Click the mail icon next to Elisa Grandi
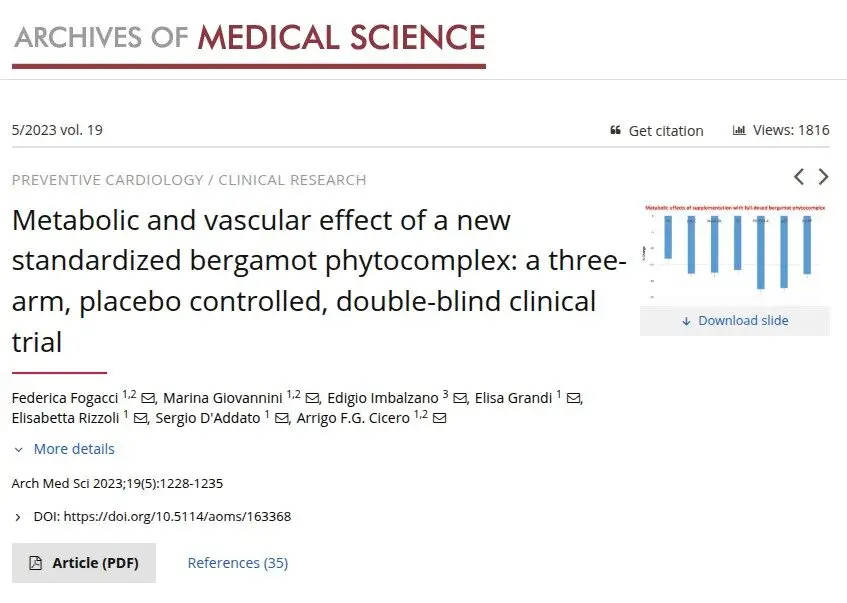This screenshot has height=603, width=847. pos(574,399)
